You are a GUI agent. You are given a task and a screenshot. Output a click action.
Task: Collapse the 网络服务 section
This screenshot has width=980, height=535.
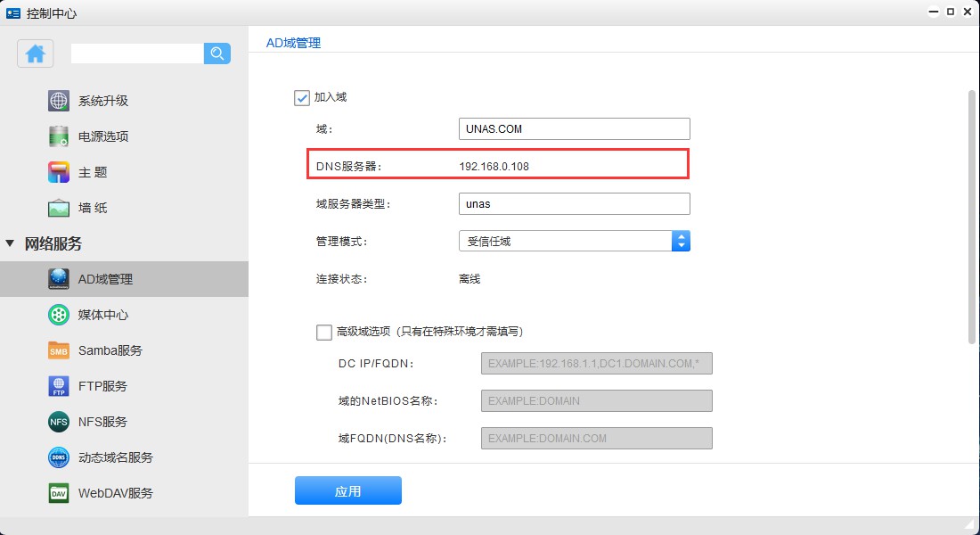pos(11,243)
